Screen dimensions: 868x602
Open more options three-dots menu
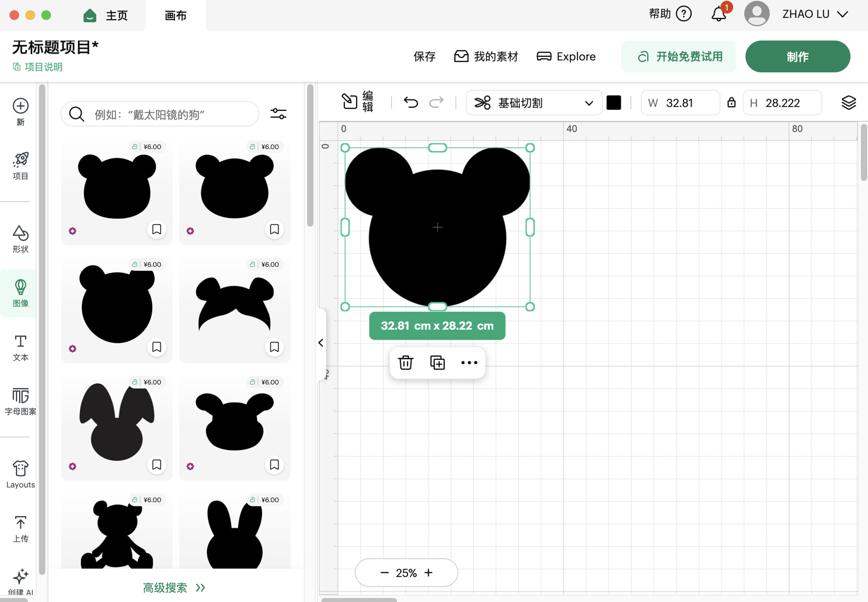click(x=470, y=363)
